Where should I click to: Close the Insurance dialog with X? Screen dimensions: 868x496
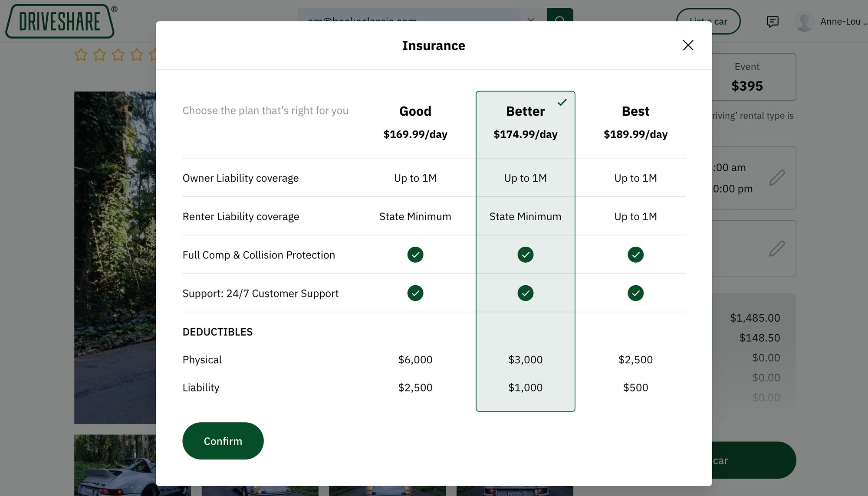coord(688,45)
